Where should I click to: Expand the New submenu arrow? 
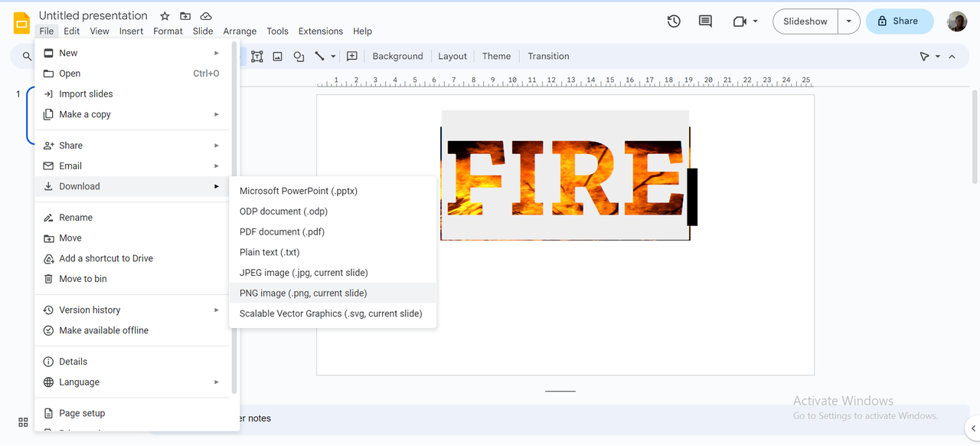pyautogui.click(x=217, y=53)
